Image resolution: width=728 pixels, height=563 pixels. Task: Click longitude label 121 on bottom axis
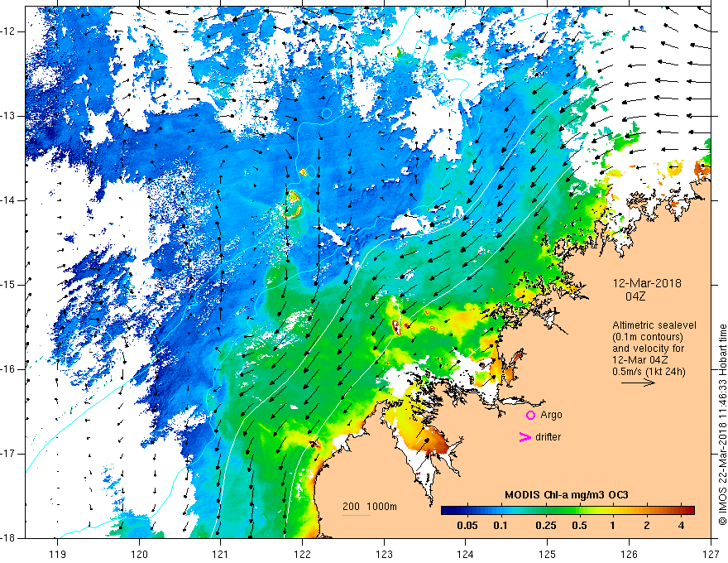[221, 554]
